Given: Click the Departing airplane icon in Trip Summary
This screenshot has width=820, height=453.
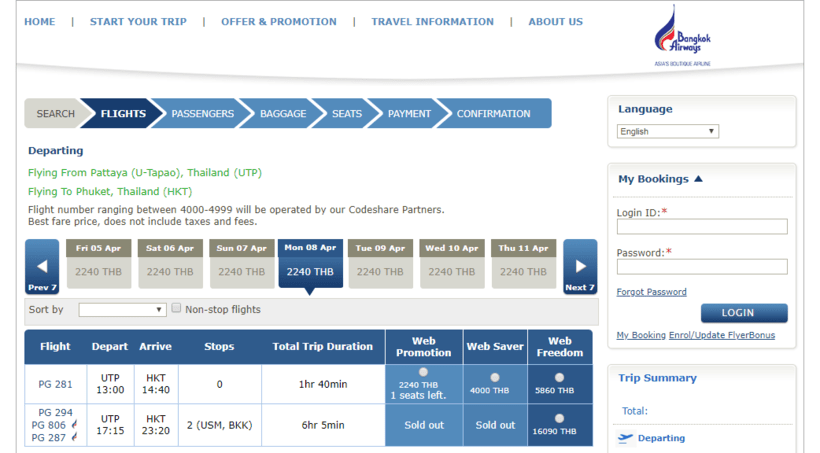Looking at the screenshot, I should (626, 438).
